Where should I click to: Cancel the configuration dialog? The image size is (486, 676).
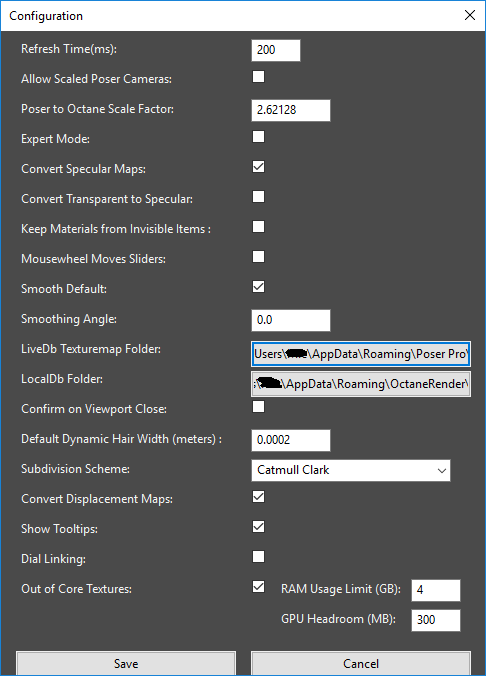(x=361, y=663)
